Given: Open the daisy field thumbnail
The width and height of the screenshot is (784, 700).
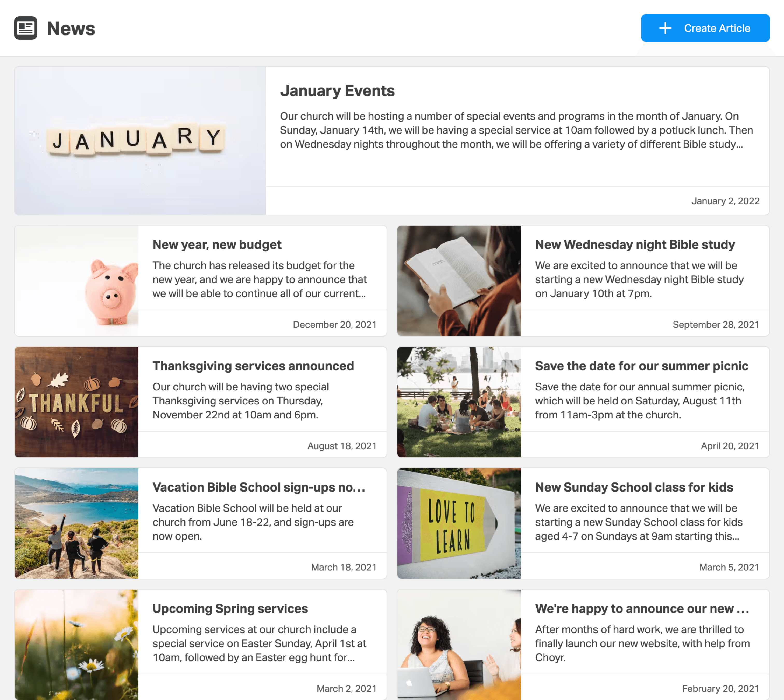Looking at the screenshot, I should click(76, 645).
